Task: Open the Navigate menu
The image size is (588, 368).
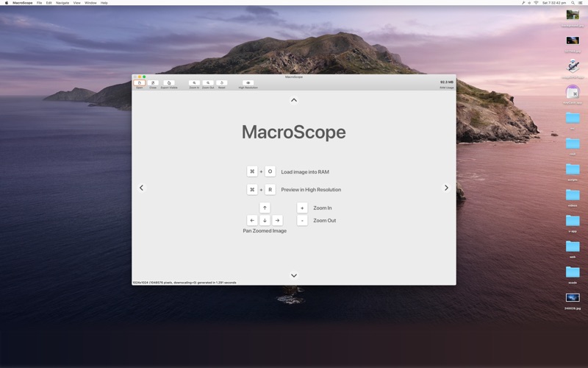Action: pyautogui.click(x=62, y=3)
